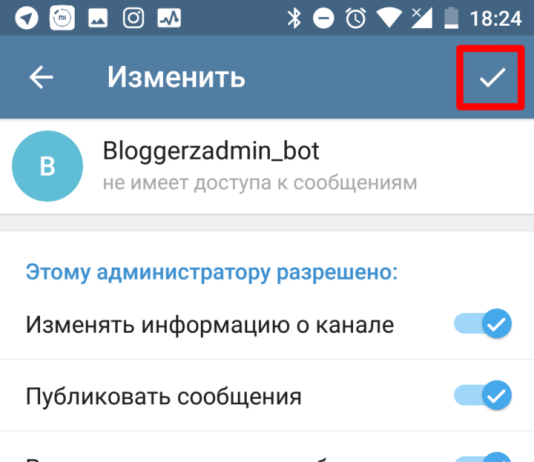The width and height of the screenshot is (534, 462).
Task: Tap the battery indicator icon
Action: [451, 18]
